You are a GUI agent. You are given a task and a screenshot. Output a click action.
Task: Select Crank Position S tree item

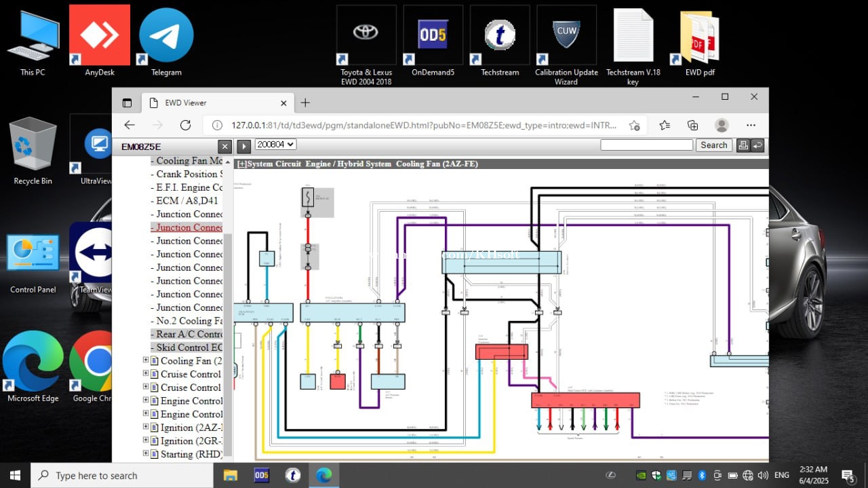186,174
